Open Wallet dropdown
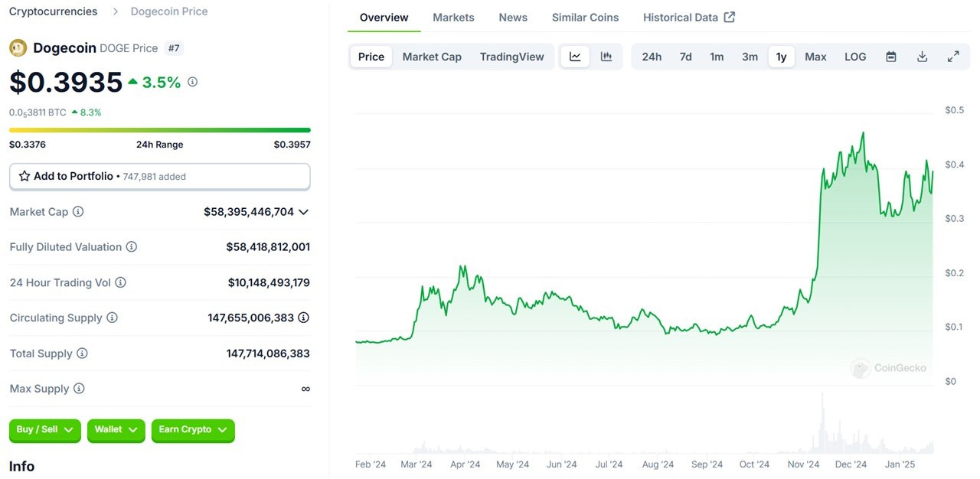 click(116, 430)
